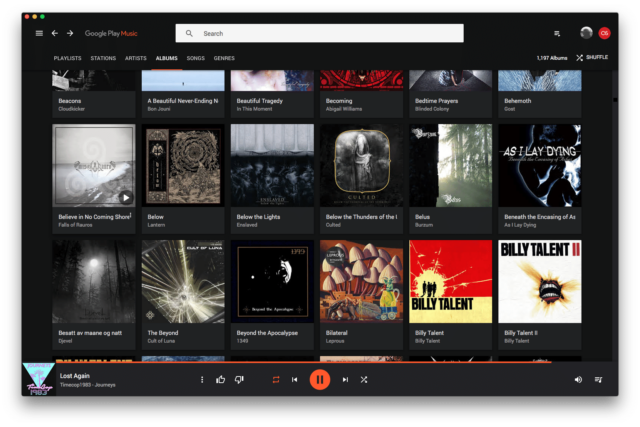Open the grey profile avatar

(586, 33)
